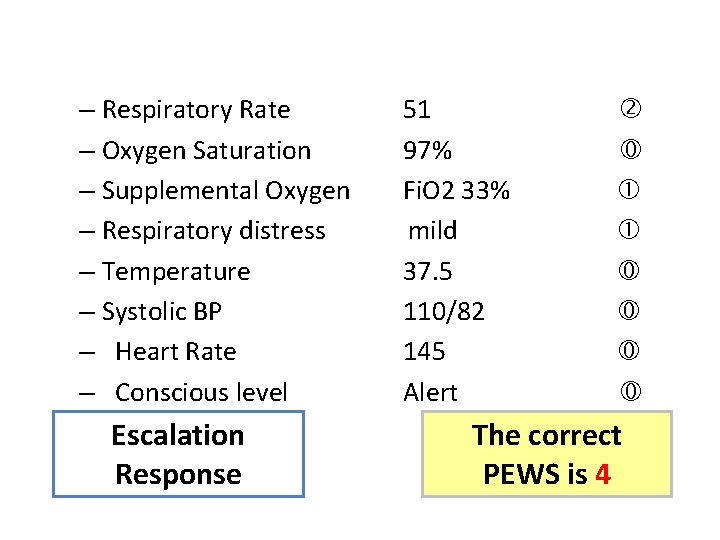Select the Oxygen Saturation label
This screenshot has height=540, width=720.
click(x=206, y=151)
